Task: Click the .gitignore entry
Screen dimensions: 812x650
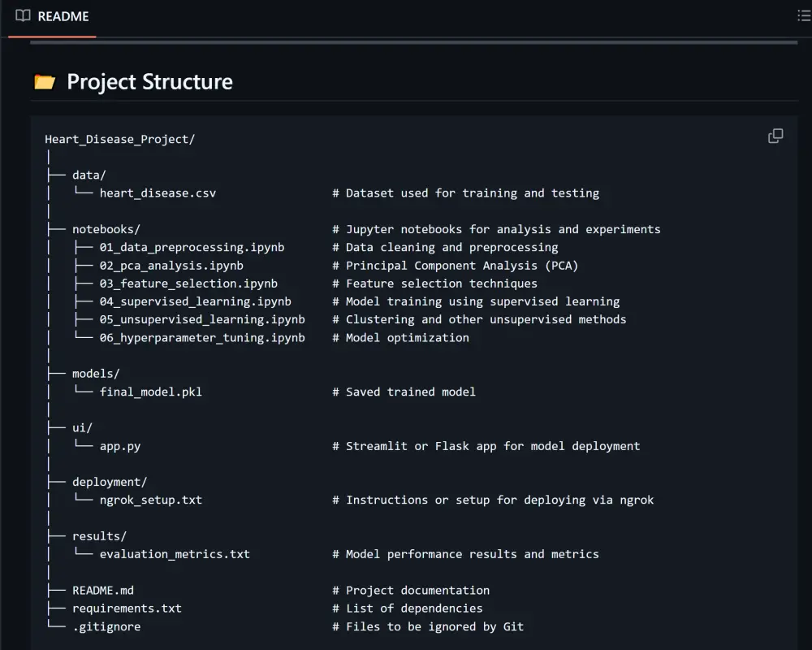Action: [106, 626]
